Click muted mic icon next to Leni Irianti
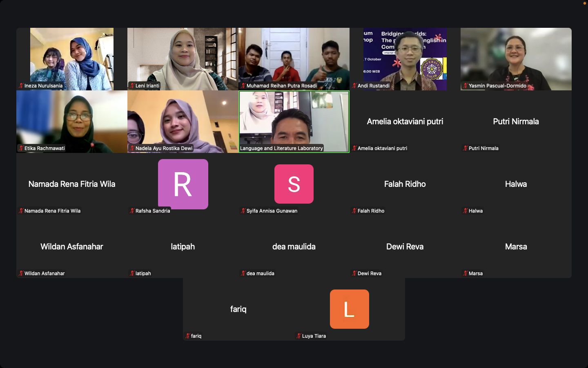Image resolution: width=588 pixels, height=368 pixels. [x=132, y=86]
